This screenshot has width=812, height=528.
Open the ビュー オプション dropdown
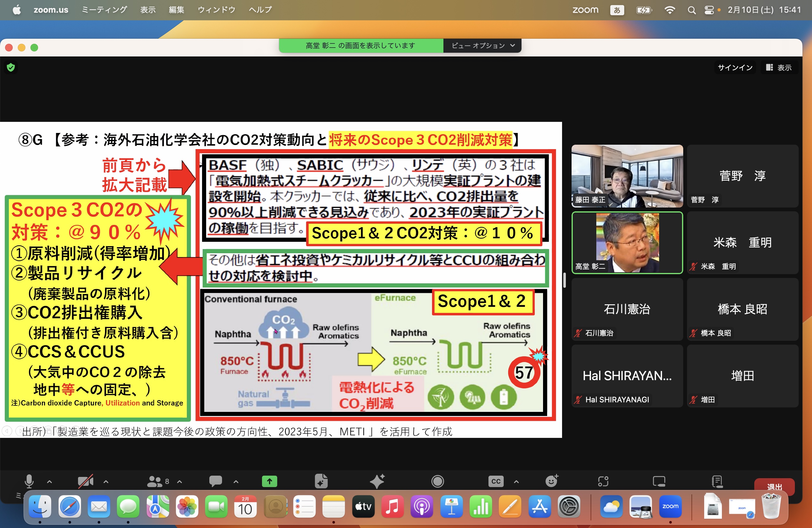[x=482, y=45]
